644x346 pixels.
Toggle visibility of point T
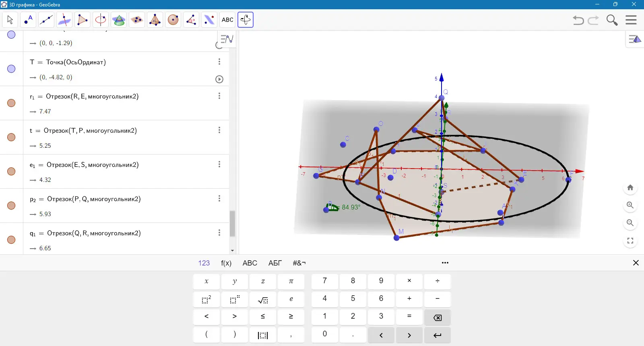pos(12,69)
